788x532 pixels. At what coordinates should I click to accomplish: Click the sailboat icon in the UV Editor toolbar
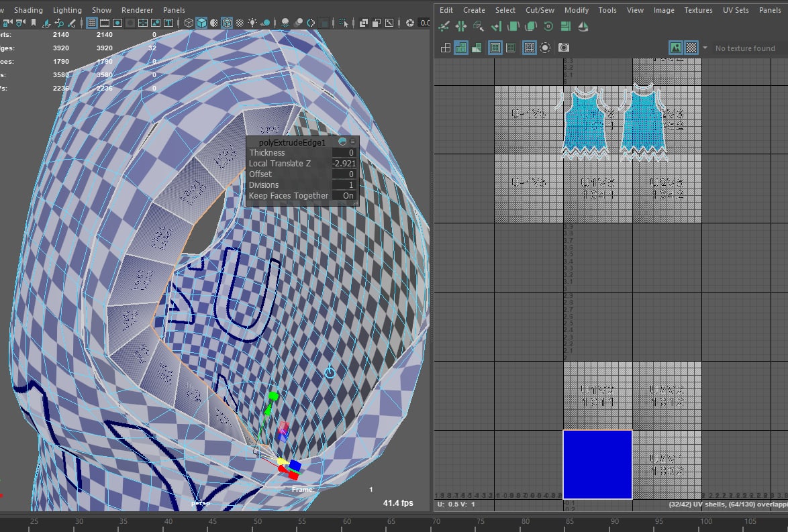click(583, 26)
